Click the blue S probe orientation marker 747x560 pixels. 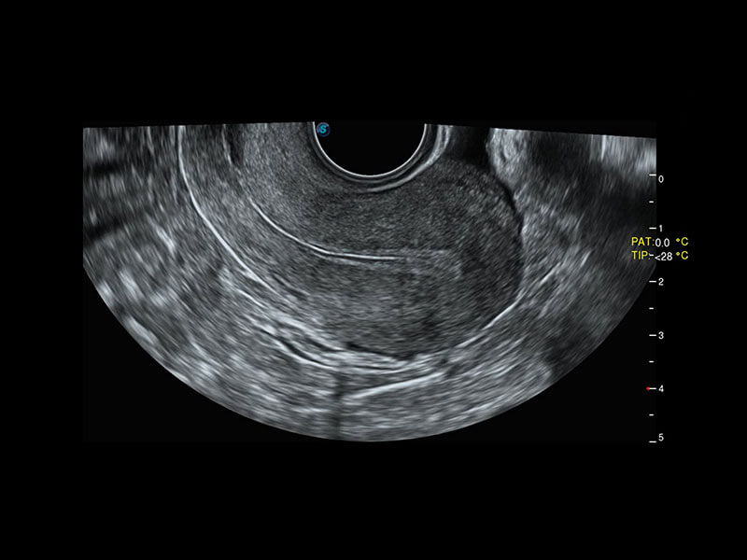coord(324,130)
